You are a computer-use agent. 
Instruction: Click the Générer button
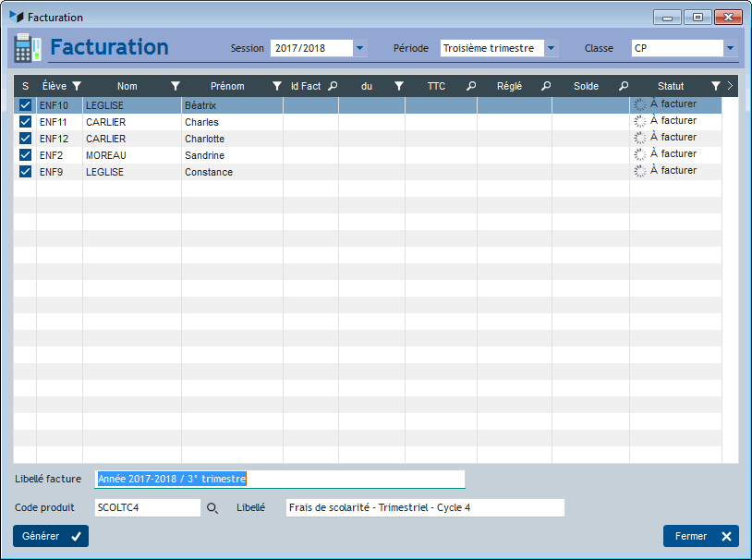[x=51, y=536]
